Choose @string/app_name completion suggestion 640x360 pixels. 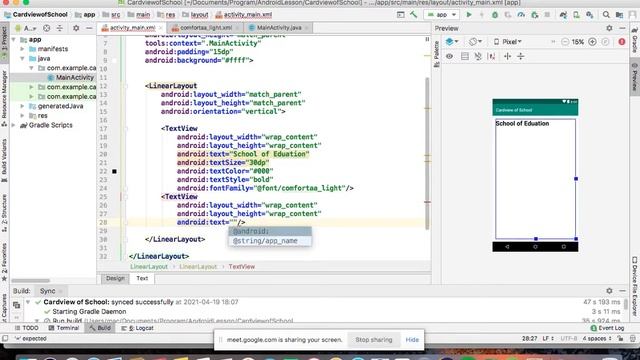pos(270,241)
